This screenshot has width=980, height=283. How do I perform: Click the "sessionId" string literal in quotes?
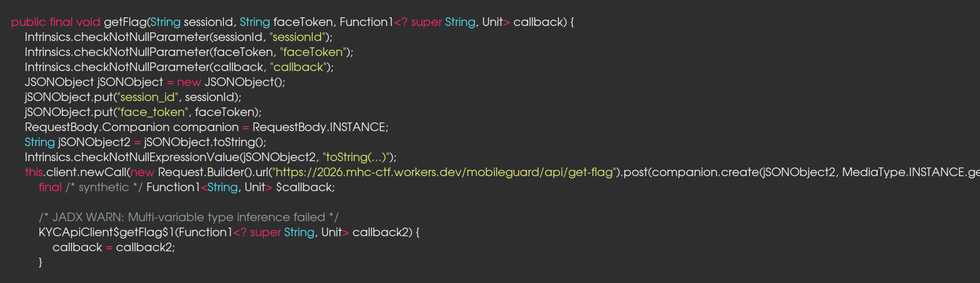tap(298, 37)
